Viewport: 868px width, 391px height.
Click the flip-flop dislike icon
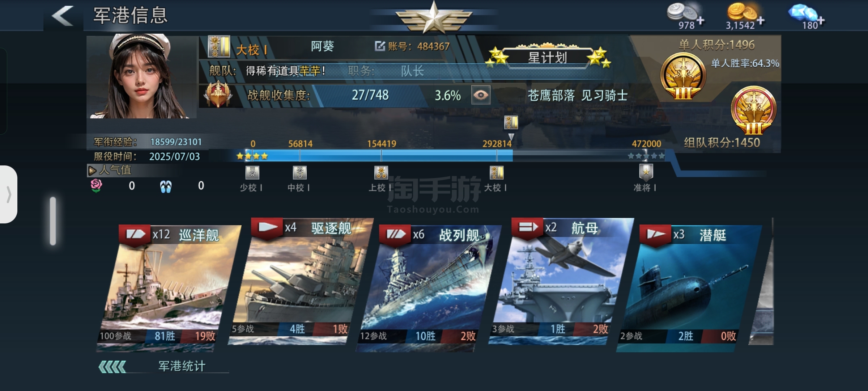[x=166, y=186]
